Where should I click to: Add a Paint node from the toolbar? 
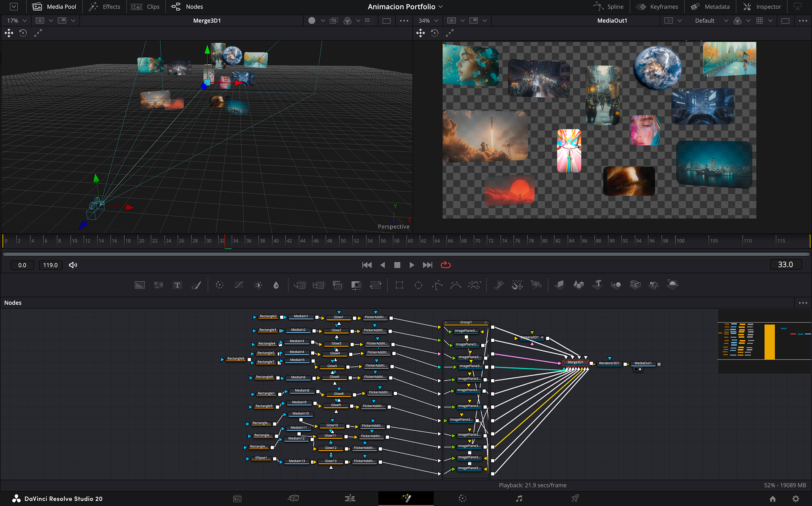(196, 285)
